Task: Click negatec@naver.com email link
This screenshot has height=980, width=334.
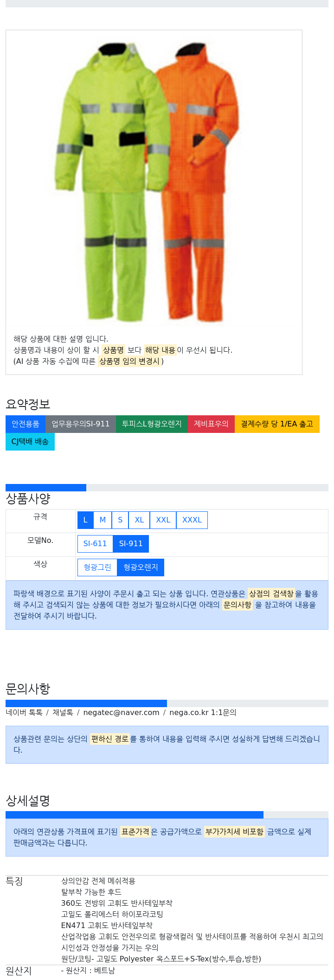Action: [x=121, y=712]
